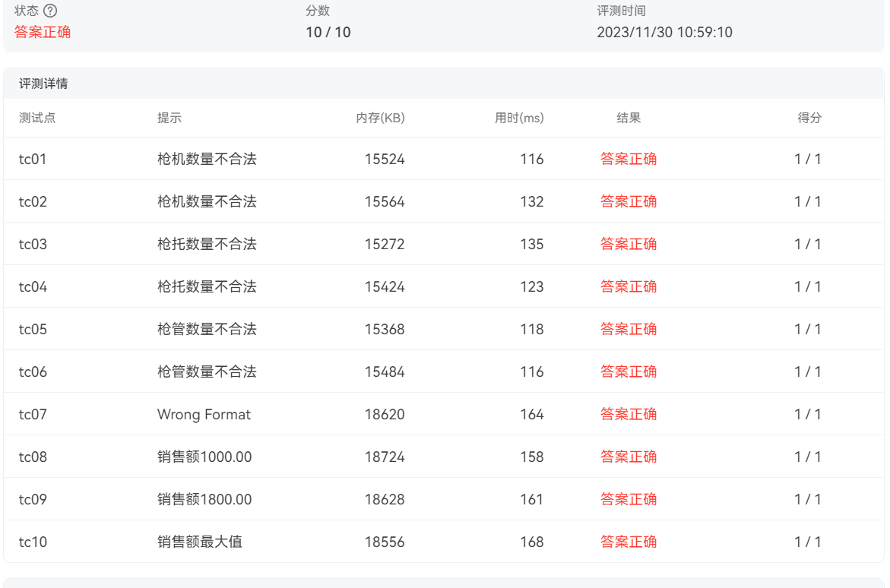This screenshot has height=588, width=890.
Task: Click the Wrong Format hint on tc07
Action: click(x=204, y=414)
